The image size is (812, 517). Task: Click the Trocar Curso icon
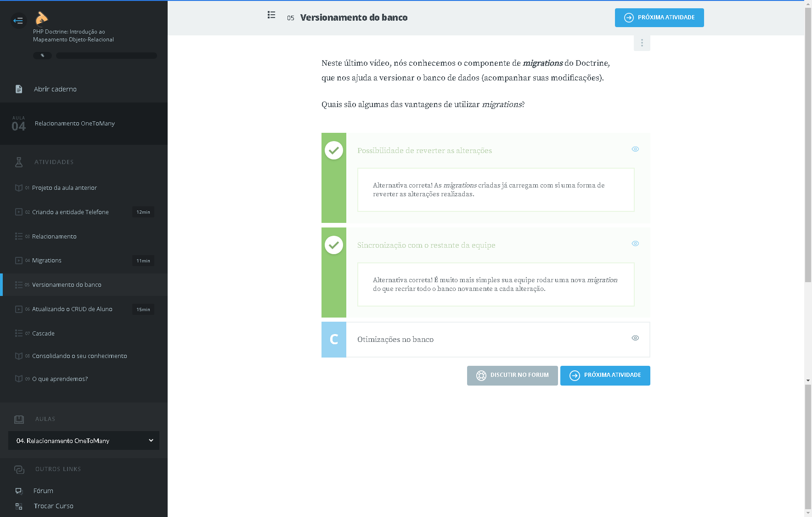[x=19, y=506]
